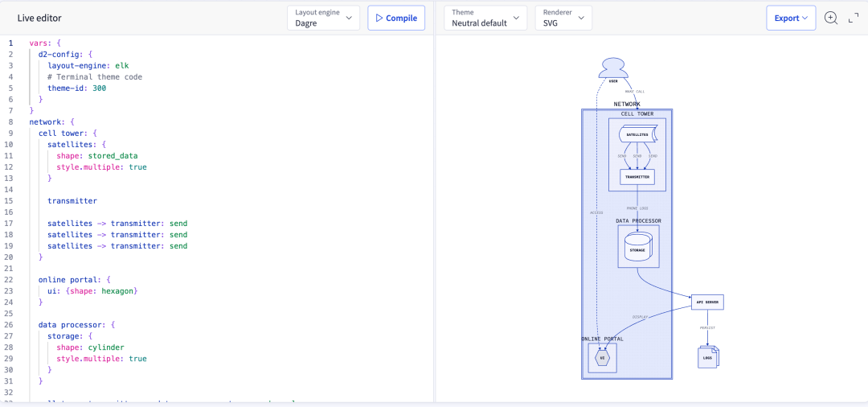The width and height of the screenshot is (868, 407).
Task: Click the 'online portal: {' line
Action: tap(74, 280)
